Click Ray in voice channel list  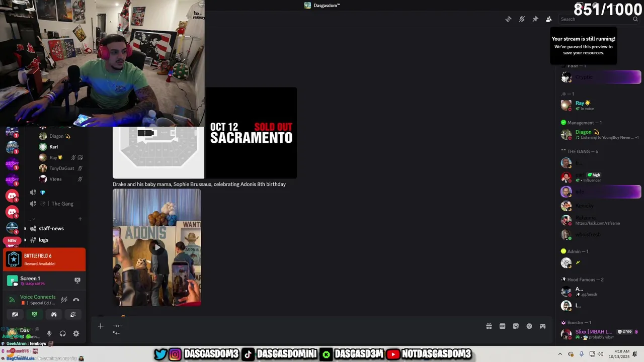56,158
